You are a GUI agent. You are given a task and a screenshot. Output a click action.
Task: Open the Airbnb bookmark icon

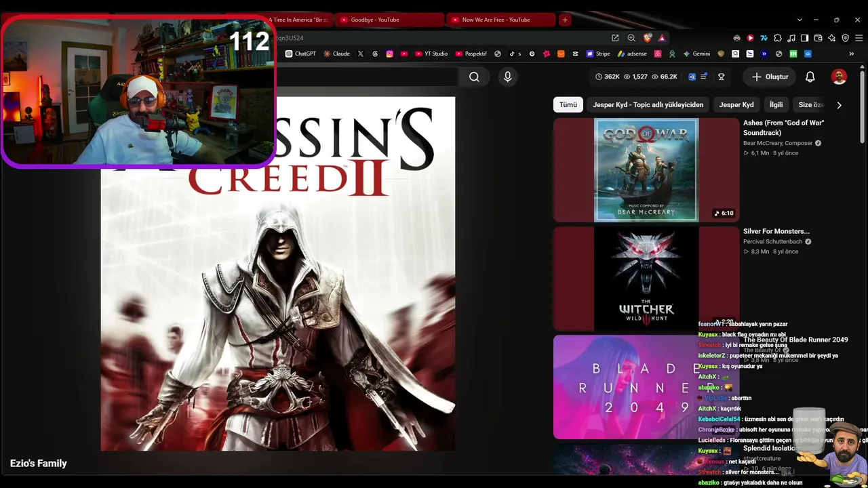[x=657, y=54]
